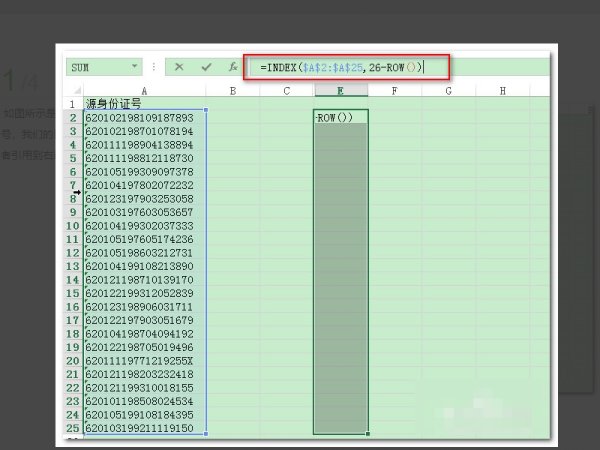
Task: Click cell containing 62011119771219255X
Action: 145,361
